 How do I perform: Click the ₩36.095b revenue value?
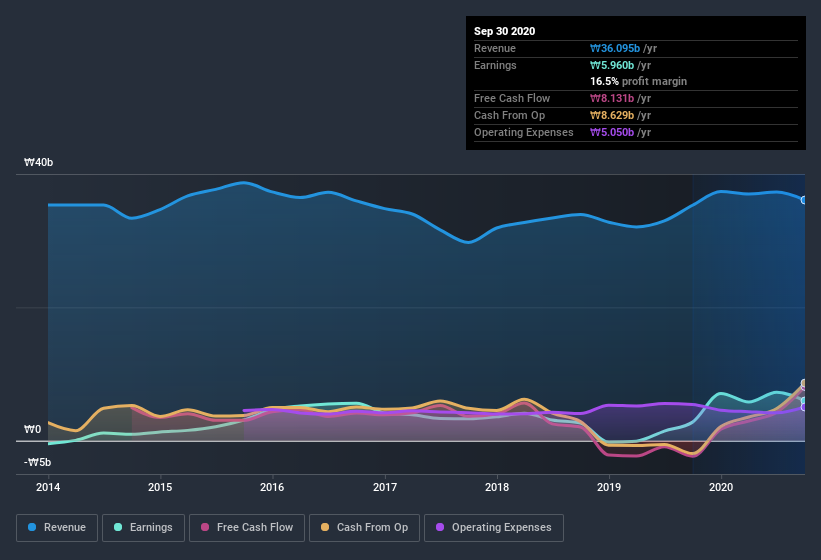615,48
